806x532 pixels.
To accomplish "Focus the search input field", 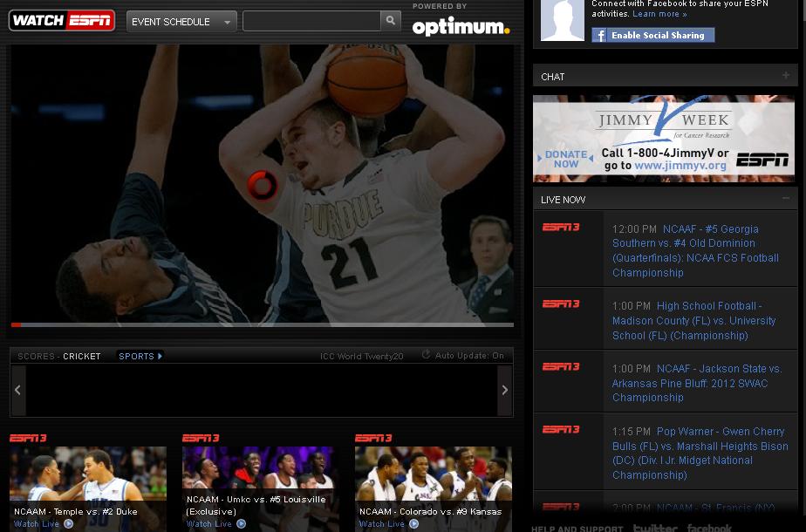I will pos(311,21).
